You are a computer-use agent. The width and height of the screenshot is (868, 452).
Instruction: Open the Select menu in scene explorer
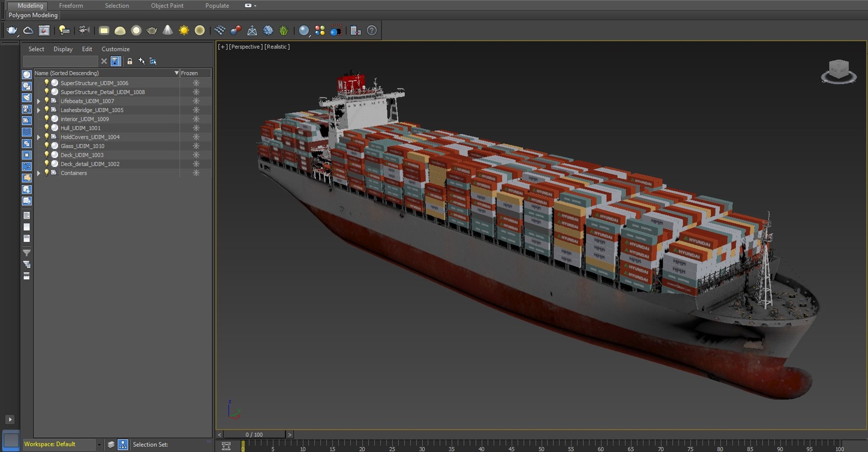(36, 49)
